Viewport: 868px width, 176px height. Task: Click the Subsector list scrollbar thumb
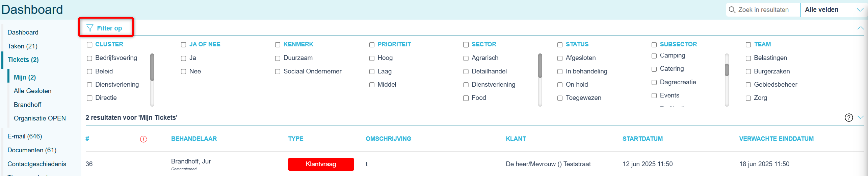(x=727, y=70)
